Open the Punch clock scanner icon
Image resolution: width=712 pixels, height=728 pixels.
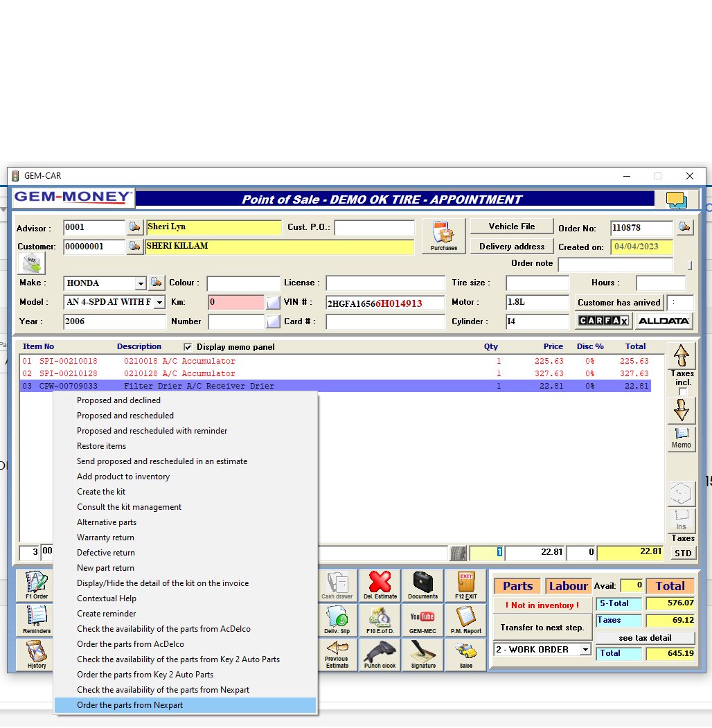click(380, 654)
